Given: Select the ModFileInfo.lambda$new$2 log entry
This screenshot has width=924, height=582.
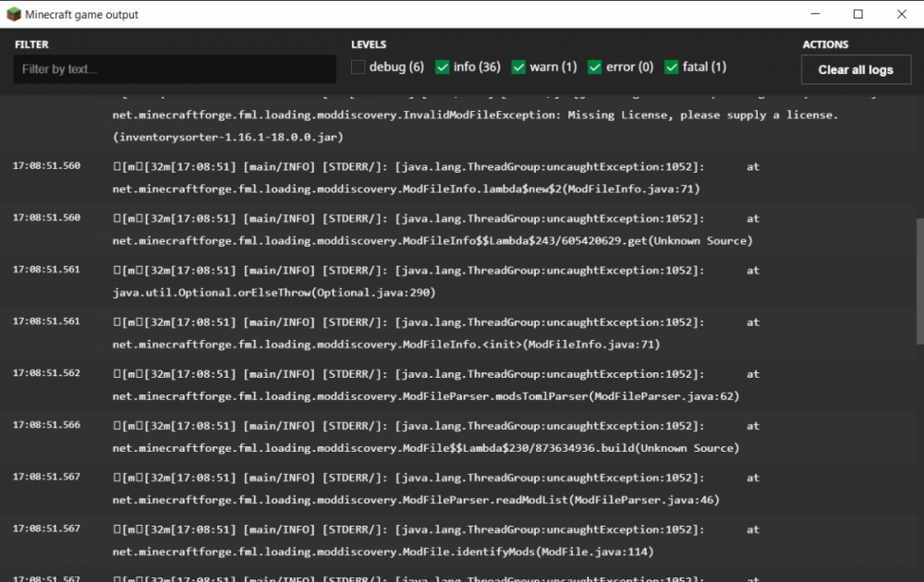Looking at the screenshot, I should pyautogui.click(x=406, y=188).
